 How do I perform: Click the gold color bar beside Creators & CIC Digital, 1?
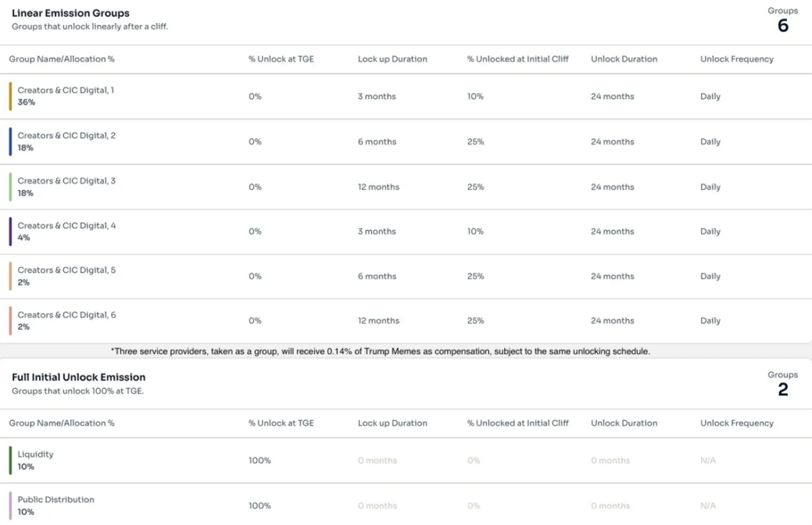point(11,96)
